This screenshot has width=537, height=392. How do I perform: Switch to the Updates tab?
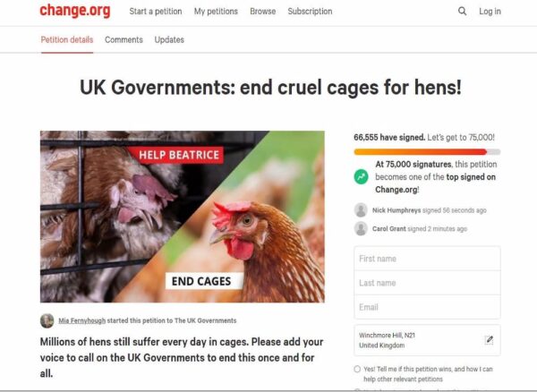click(169, 39)
